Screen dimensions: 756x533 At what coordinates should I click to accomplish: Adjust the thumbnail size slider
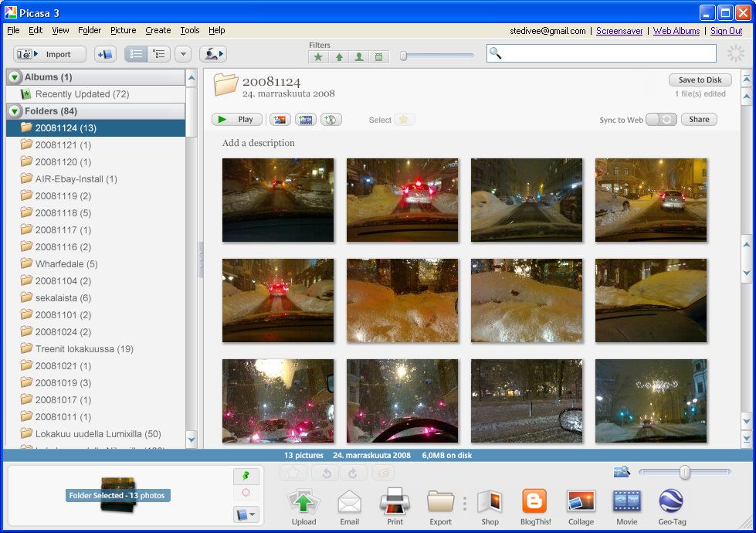pos(685,472)
